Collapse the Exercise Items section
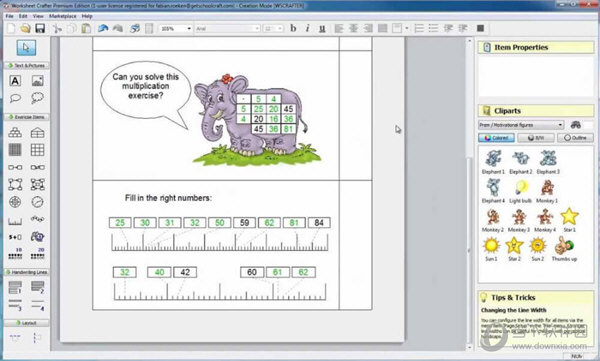 point(26,117)
